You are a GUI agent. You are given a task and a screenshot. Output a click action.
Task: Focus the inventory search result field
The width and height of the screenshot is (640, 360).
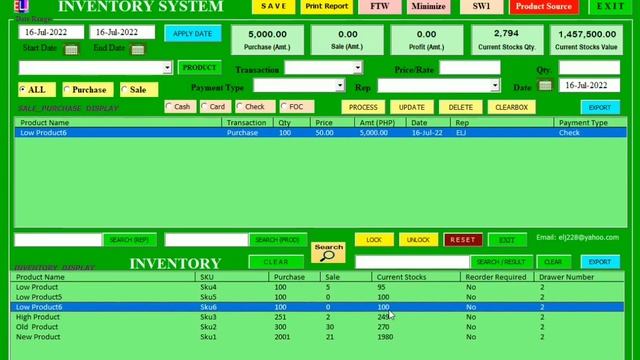tap(412, 262)
